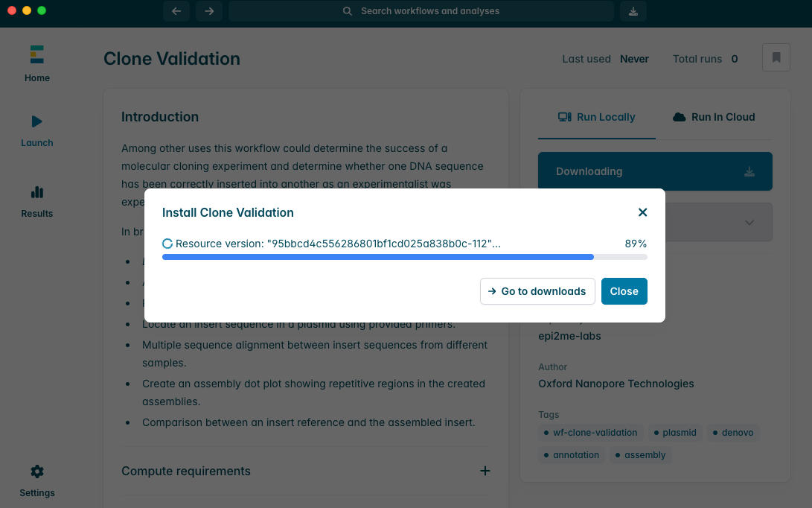
Task: Expand the Compute requirements section
Action: tap(485, 471)
